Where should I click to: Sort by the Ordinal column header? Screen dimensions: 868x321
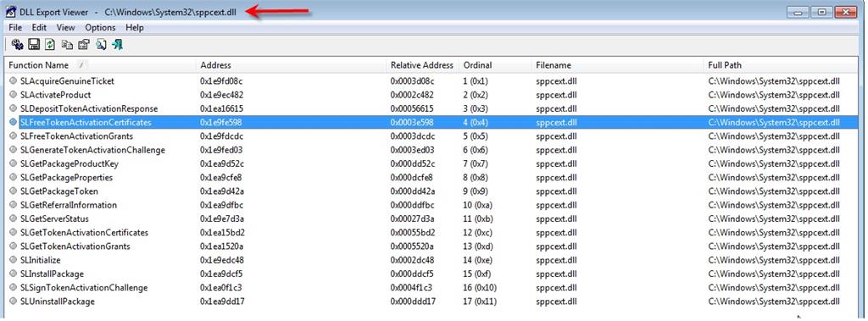click(495, 65)
